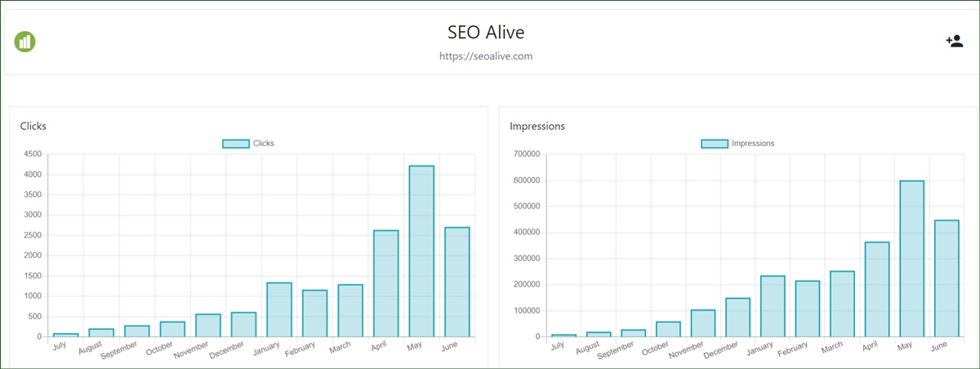
Task: Click the add user icon
Action: [x=954, y=41]
